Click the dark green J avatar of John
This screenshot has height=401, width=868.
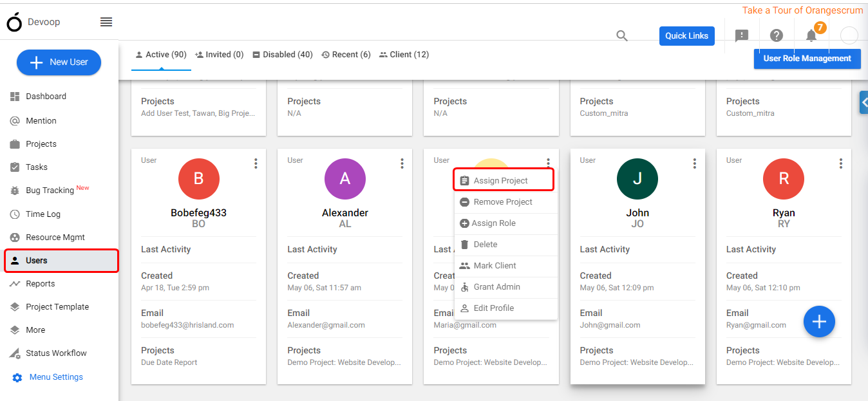pos(637,179)
